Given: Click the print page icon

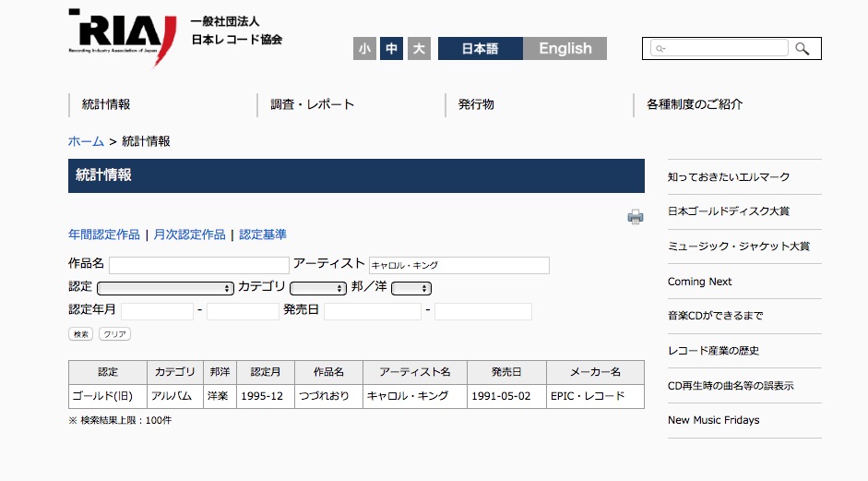Looking at the screenshot, I should (635, 217).
